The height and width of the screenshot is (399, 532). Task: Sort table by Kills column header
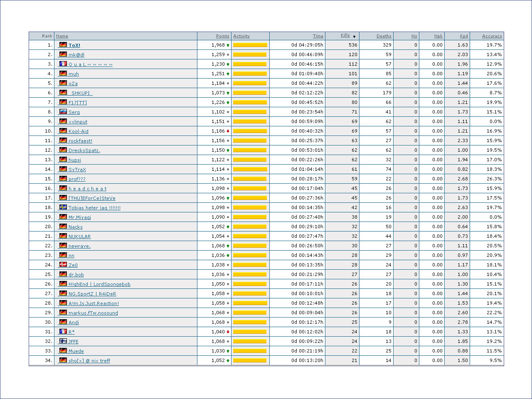(345, 36)
